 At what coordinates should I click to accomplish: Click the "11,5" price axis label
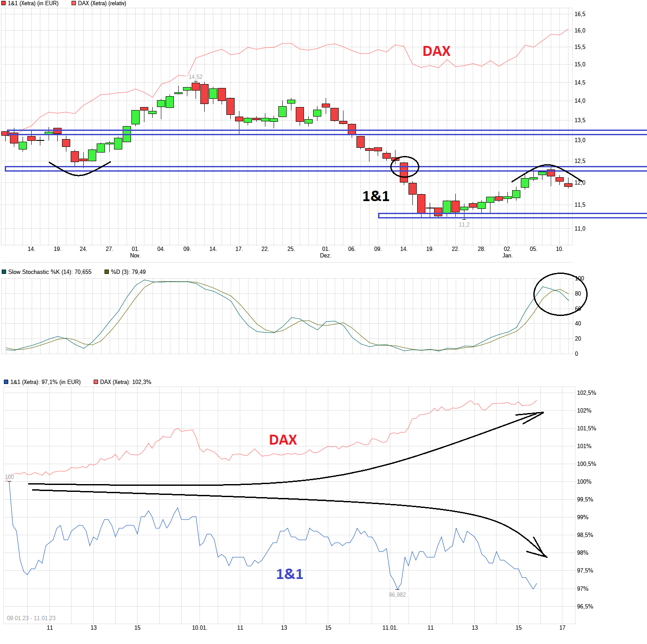(580, 205)
